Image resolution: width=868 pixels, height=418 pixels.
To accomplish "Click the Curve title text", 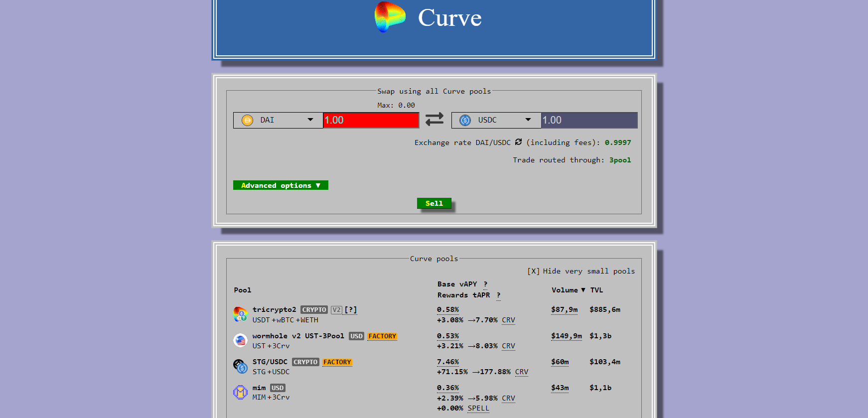I will click(449, 18).
